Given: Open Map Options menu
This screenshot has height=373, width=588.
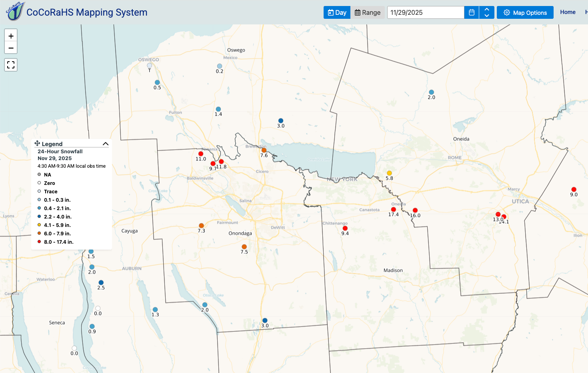Looking at the screenshot, I should point(525,12).
